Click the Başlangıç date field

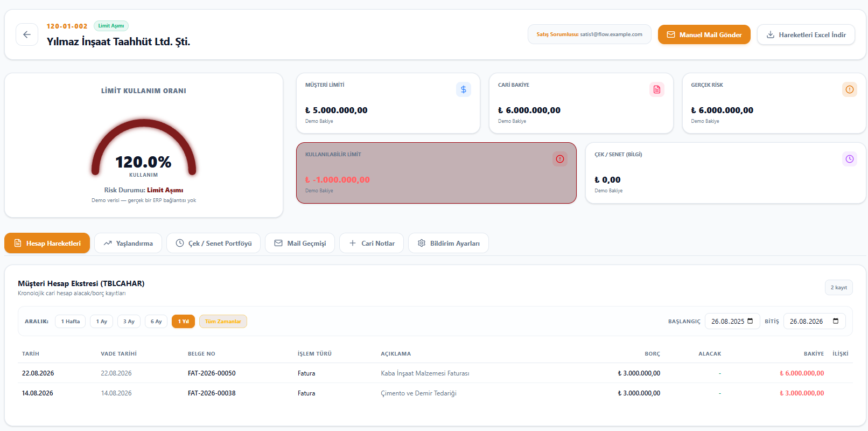(732, 321)
